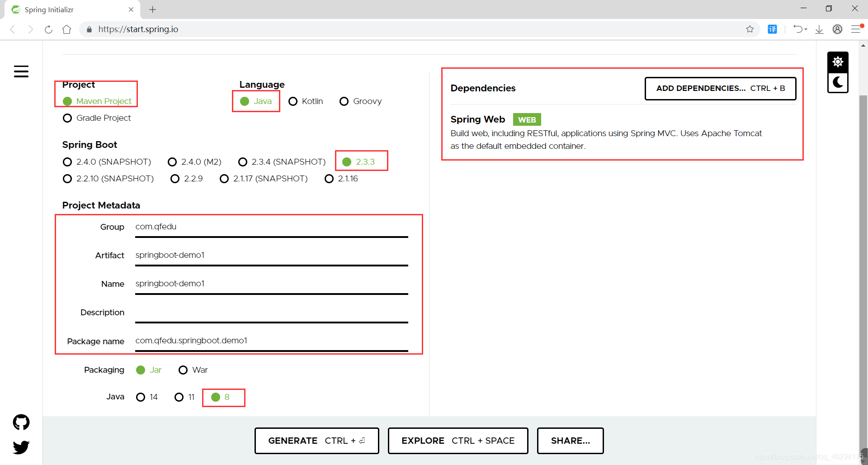Click the Name input field
The height and width of the screenshot is (465, 868).
tap(271, 284)
